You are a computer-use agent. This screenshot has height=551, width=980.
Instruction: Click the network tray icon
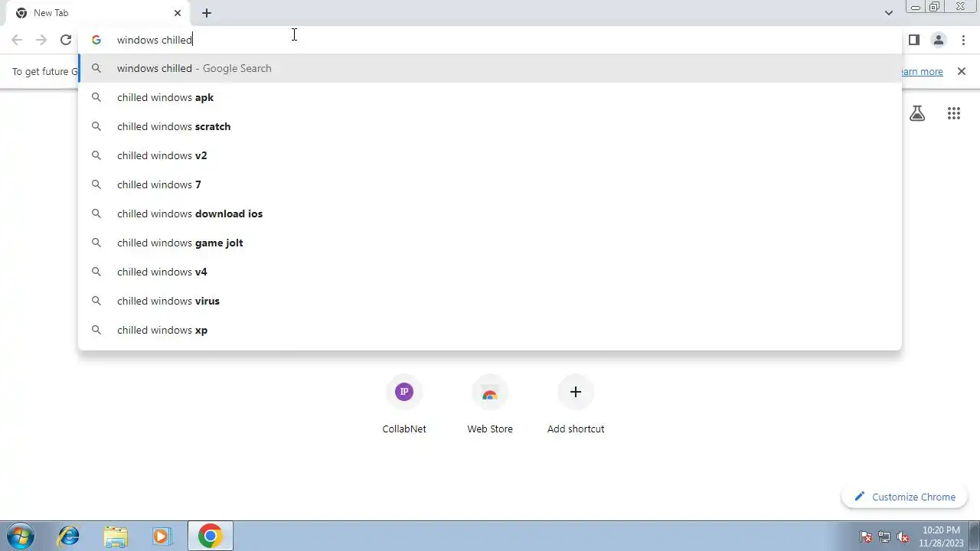(884, 536)
